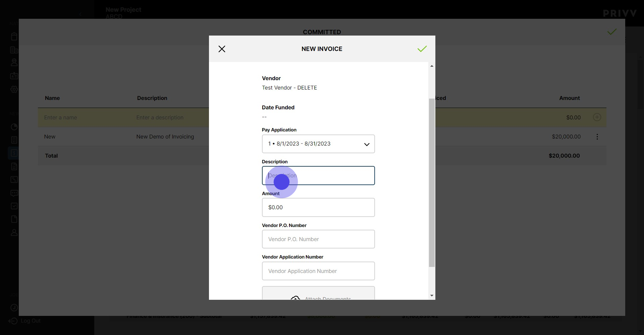Click the Description column header
Screen dimensions: 644x335
point(152,98)
